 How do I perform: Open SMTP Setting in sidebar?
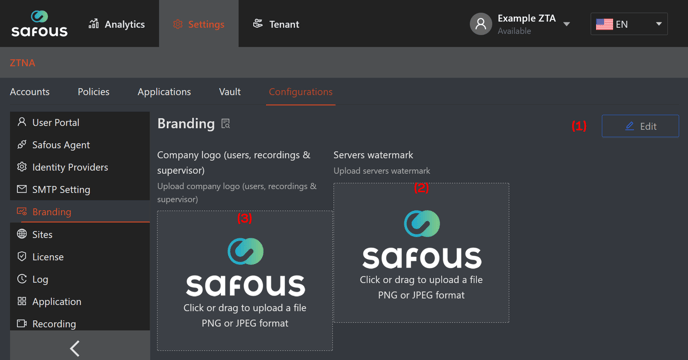(x=80, y=190)
